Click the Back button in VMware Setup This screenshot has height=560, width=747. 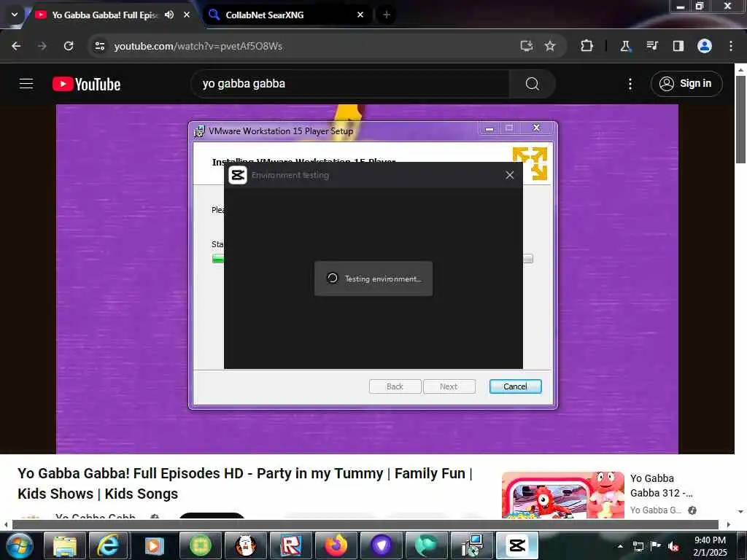pos(395,386)
